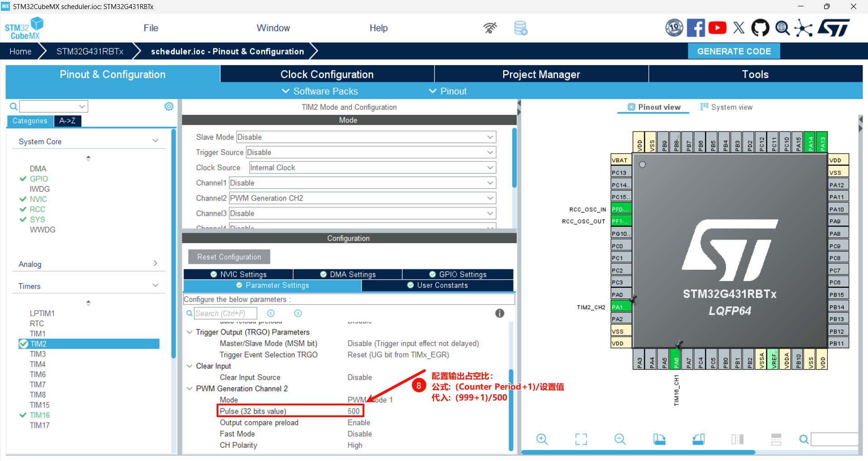This screenshot has width=868, height=461.
Task: Open category settings gear icon
Action: click(x=169, y=106)
